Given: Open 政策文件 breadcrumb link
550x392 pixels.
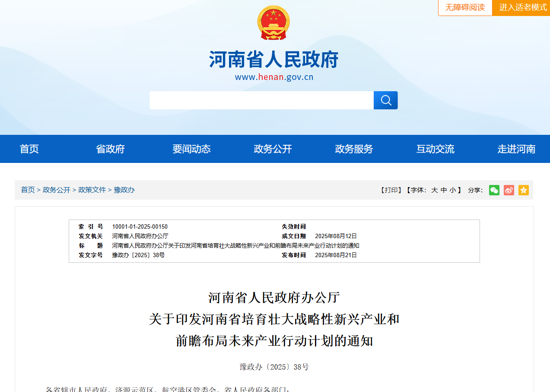Looking at the screenshot, I should 92,190.
